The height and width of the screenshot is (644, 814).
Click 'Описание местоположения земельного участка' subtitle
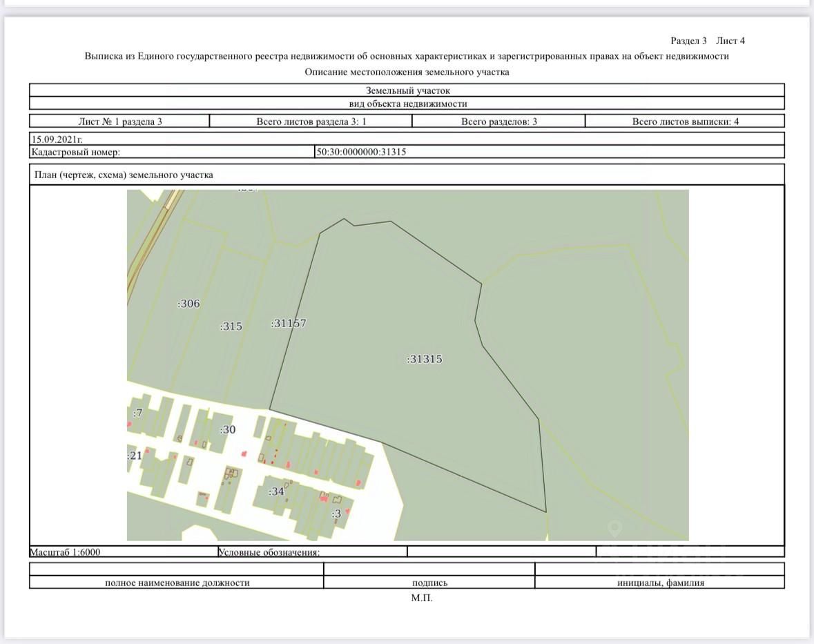coord(407,72)
